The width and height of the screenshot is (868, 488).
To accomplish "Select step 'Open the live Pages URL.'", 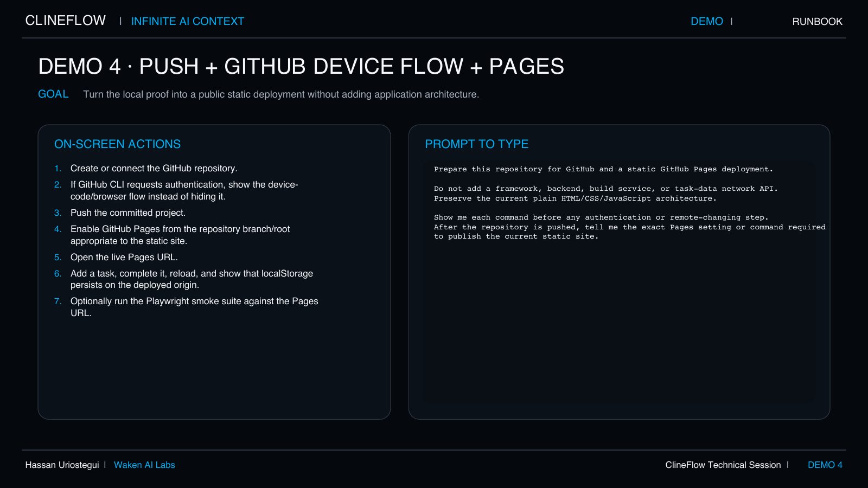I will pos(124,258).
